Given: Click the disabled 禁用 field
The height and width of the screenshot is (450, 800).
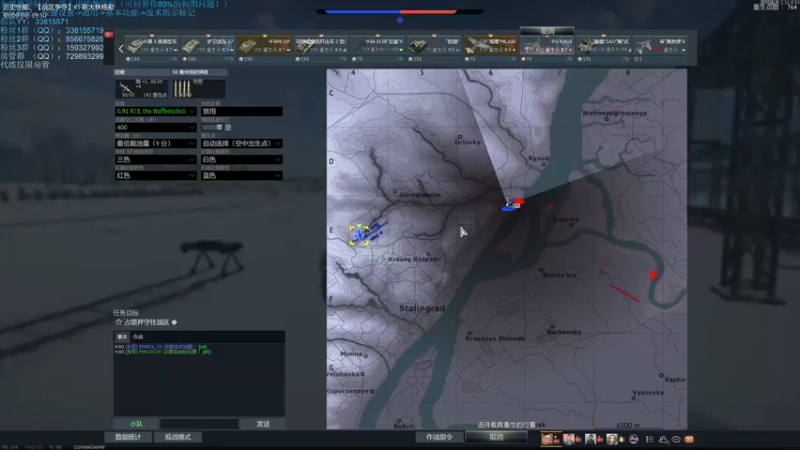Looking at the screenshot, I should tap(241, 111).
